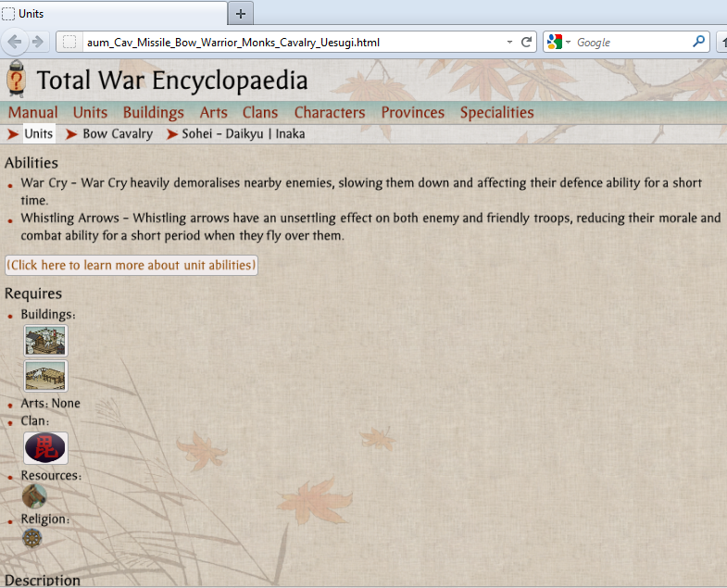Image resolution: width=727 pixels, height=588 pixels.
Task: Click the Religion: label
Action: (45, 519)
